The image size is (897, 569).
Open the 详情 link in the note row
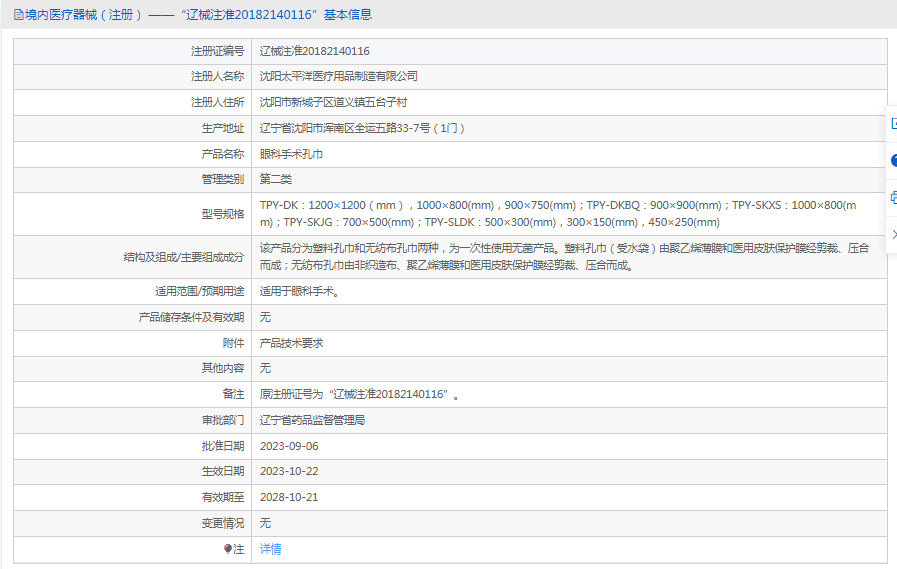tap(270, 549)
